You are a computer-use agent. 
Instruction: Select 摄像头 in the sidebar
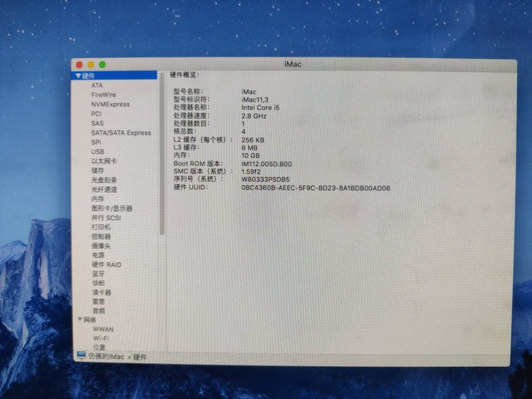101,246
